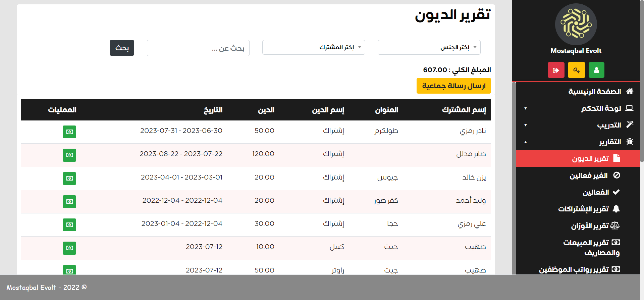The image size is (644, 300).
Task: Open the إختر المشترك dropdown
Action: click(313, 47)
